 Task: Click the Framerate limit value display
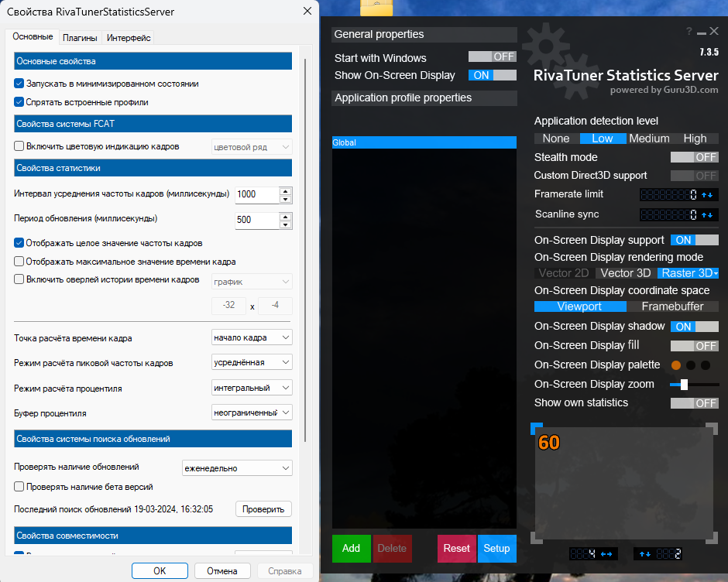pos(669,195)
